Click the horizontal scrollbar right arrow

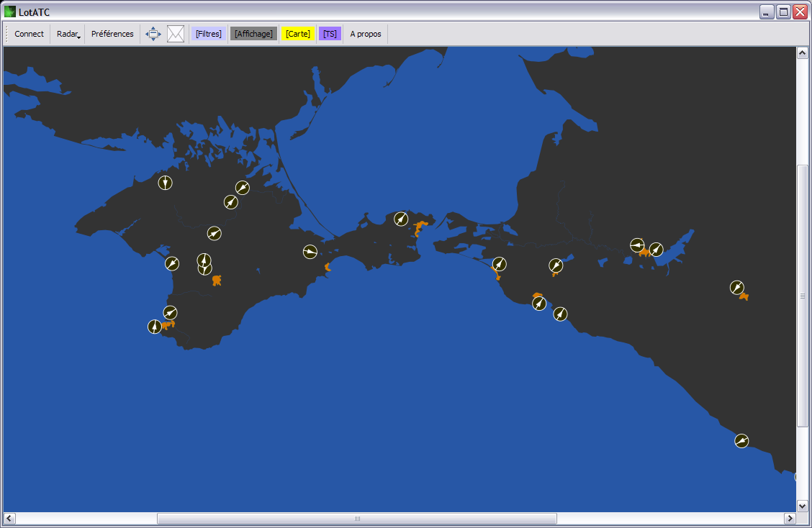pyautogui.click(x=790, y=519)
